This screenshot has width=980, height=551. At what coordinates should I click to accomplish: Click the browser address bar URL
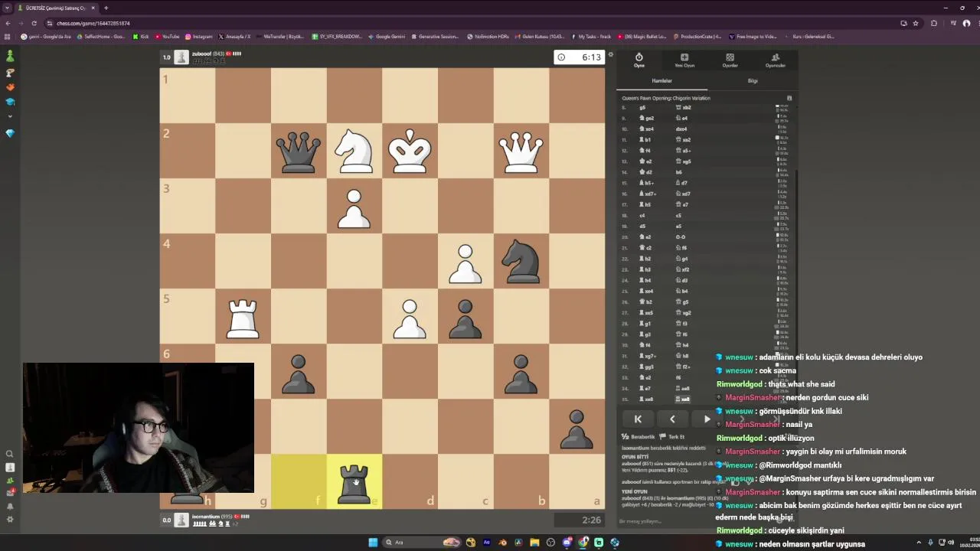pyautogui.click(x=93, y=23)
